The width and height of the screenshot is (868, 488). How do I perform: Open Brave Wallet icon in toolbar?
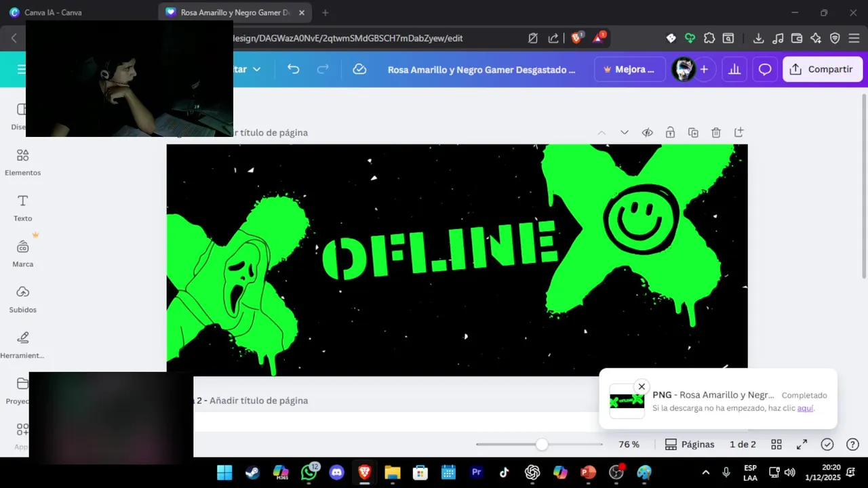(x=797, y=38)
